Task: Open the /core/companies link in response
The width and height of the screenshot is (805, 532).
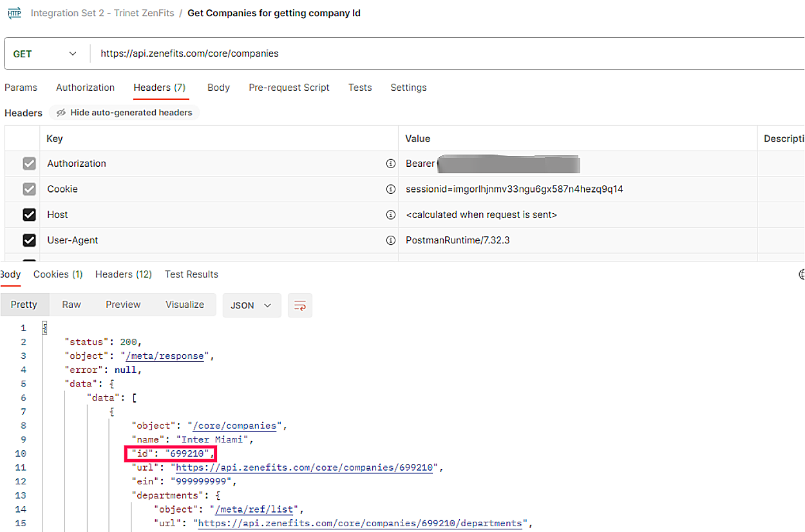Action: tap(236, 426)
